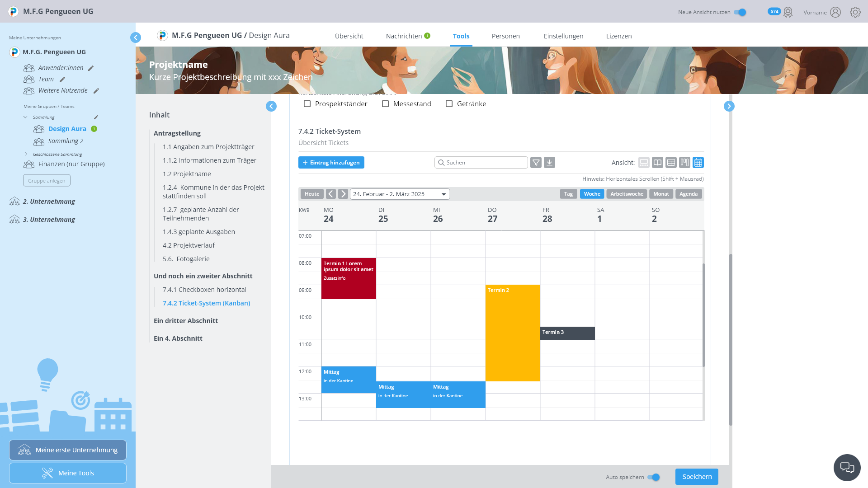Select 7.4.1 Checkboxen horizontal in contents
The width and height of the screenshot is (868, 488).
pos(204,290)
